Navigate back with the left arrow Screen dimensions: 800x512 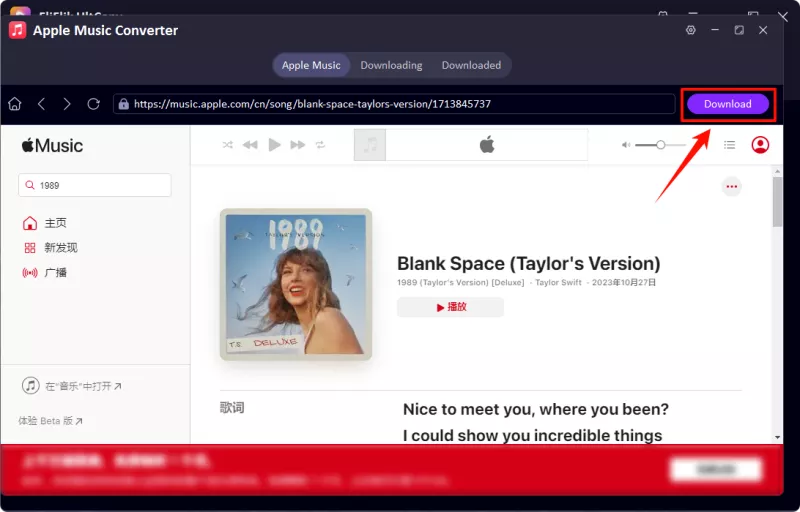41,104
